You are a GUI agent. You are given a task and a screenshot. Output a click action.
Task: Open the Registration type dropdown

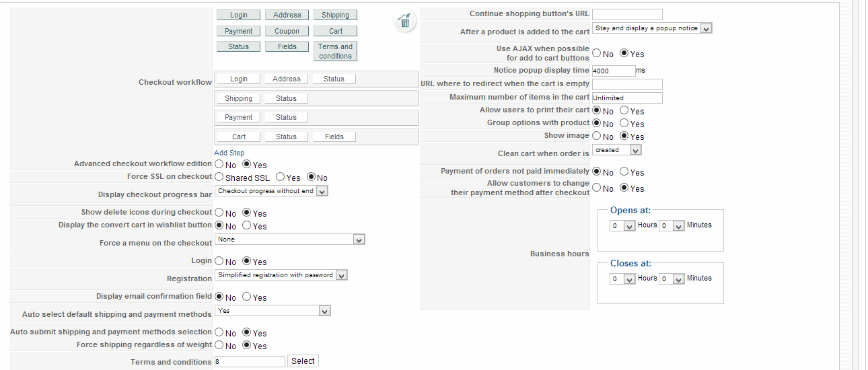pyautogui.click(x=281, y=275)
